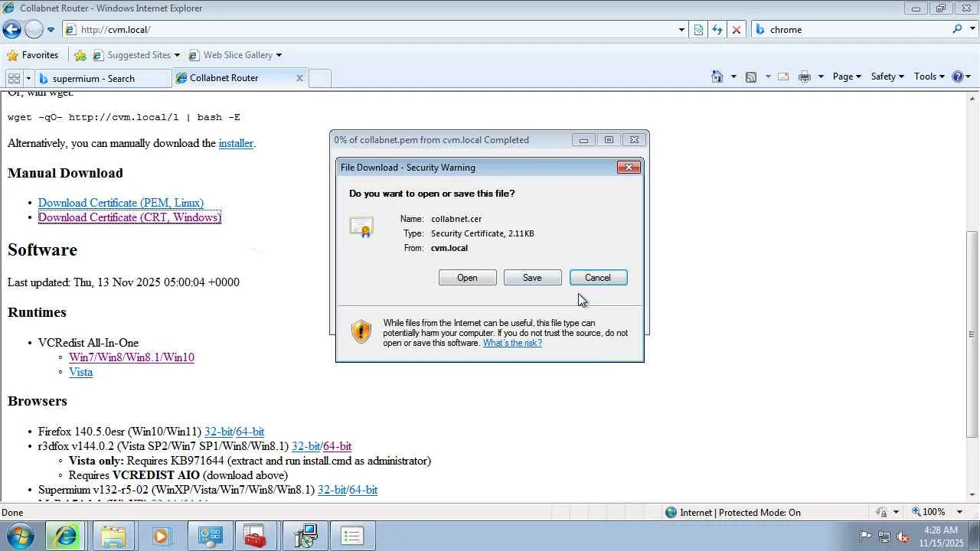Open the Favorites star button
Viewport: 980px width, 551px height.
(x=33, y=55)
